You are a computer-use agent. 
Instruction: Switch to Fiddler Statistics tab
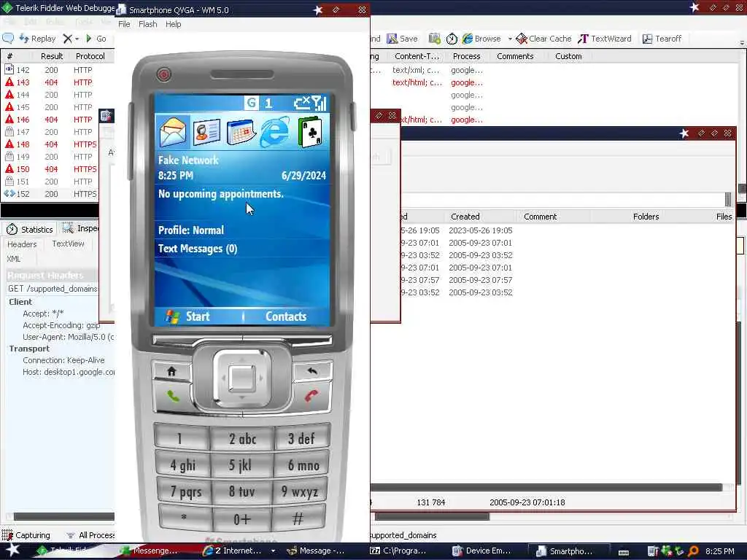point(29,230)
